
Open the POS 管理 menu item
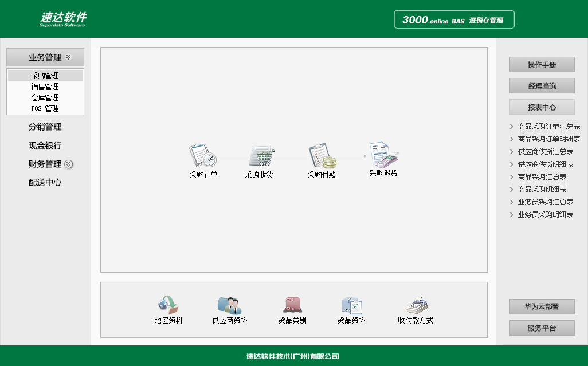44,108
